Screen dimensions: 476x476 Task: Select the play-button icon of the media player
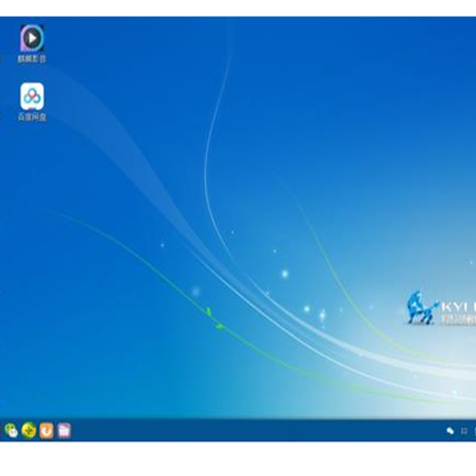tap(32, 38)
